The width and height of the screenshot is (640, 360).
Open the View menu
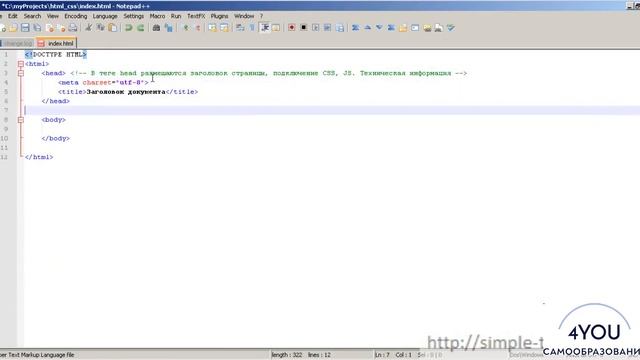click(53, 16)
